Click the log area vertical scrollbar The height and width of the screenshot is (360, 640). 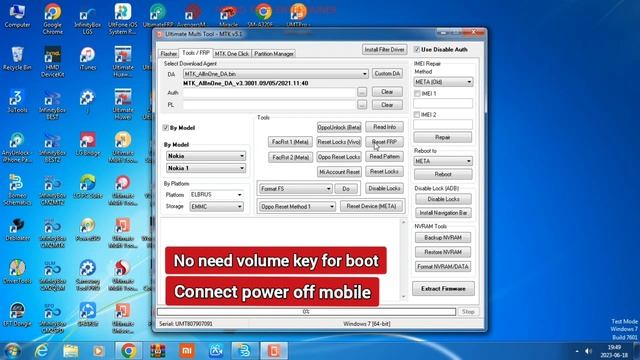click(x=403, y=260)
